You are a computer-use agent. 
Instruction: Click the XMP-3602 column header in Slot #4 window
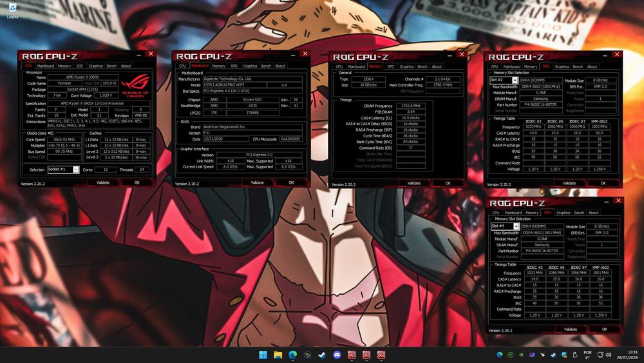[601, 268]
